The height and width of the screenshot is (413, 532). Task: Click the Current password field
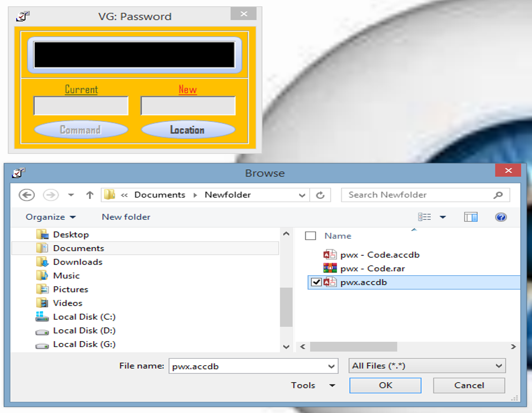81,106
